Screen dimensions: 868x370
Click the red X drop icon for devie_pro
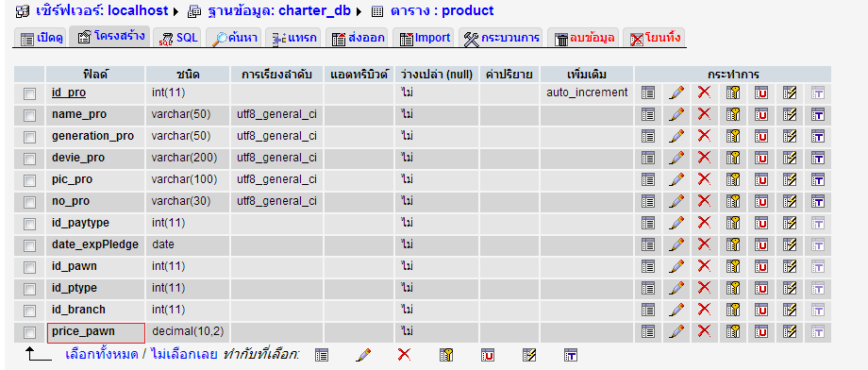click(x=704, y=158)
